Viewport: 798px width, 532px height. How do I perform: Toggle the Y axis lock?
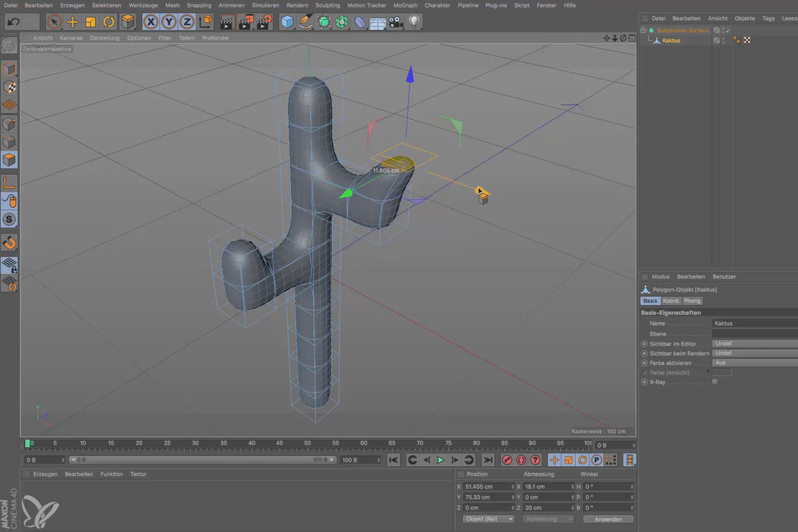pyautogui.click(x=170, y=22)
